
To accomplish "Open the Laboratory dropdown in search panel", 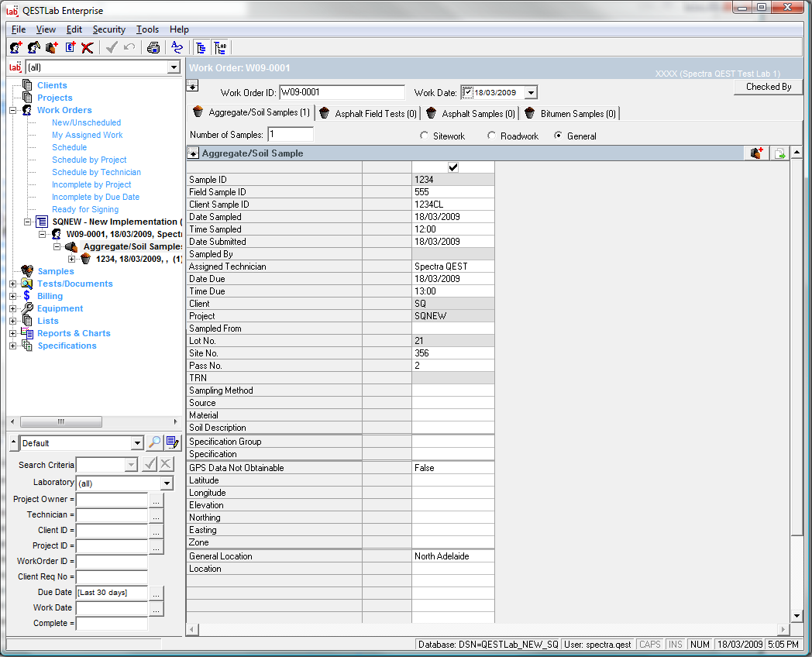I will pos(167,483).
